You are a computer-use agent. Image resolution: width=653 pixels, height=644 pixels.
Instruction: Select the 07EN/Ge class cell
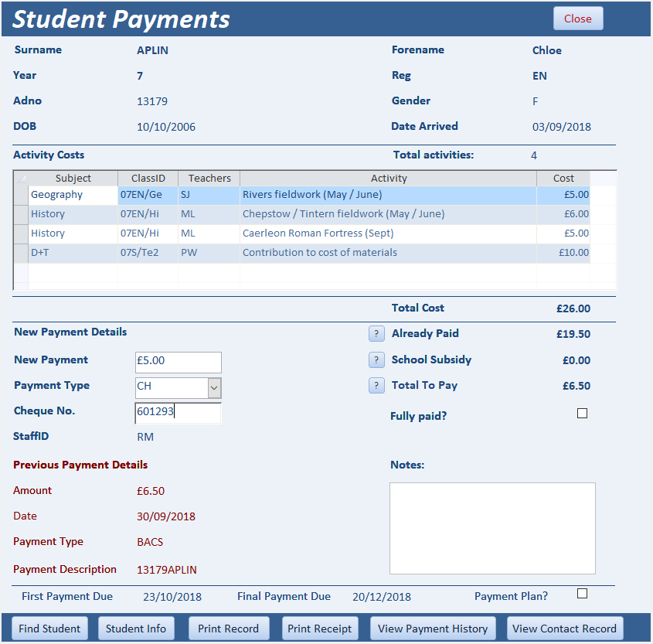tap(148, 195)
